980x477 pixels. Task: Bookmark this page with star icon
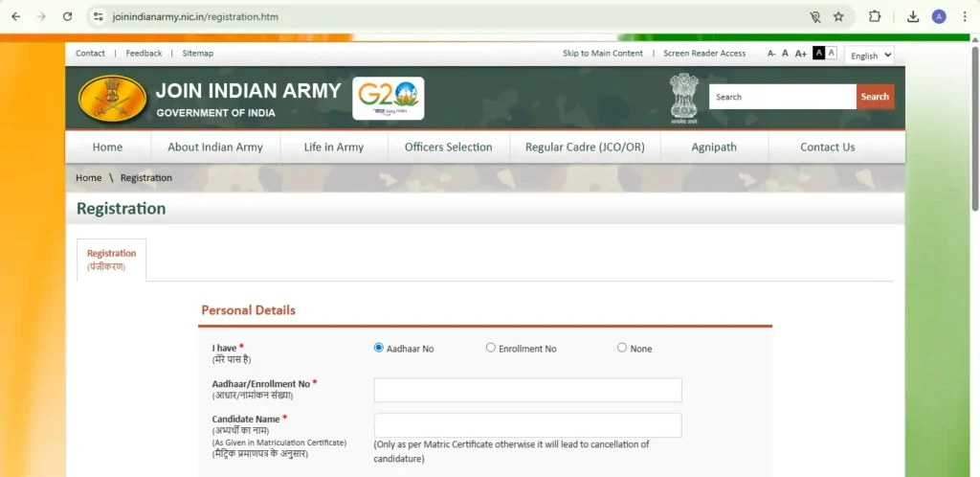pos(838,16)
